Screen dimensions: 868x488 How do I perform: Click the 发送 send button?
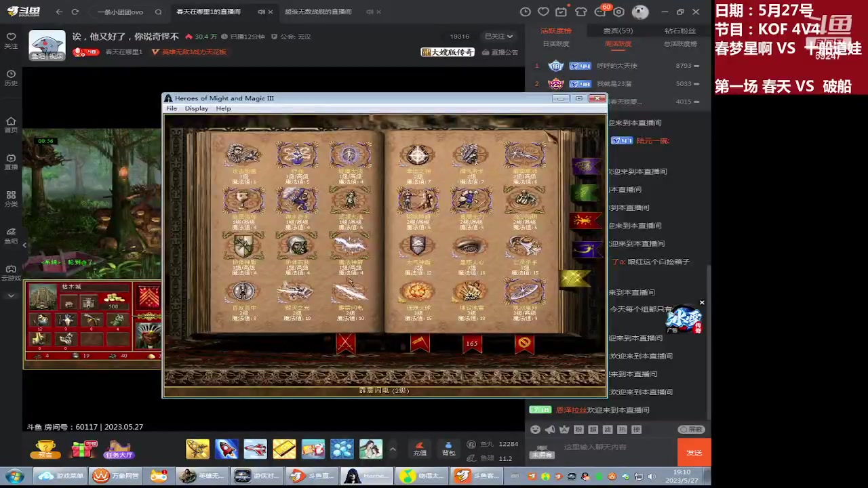click(x=694, y=453)
